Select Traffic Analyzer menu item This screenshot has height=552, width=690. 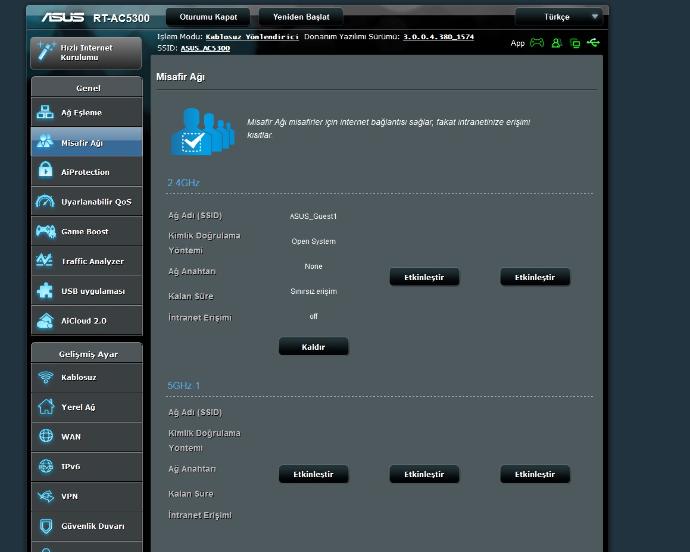pyautogui.click(x=87, y=261)
